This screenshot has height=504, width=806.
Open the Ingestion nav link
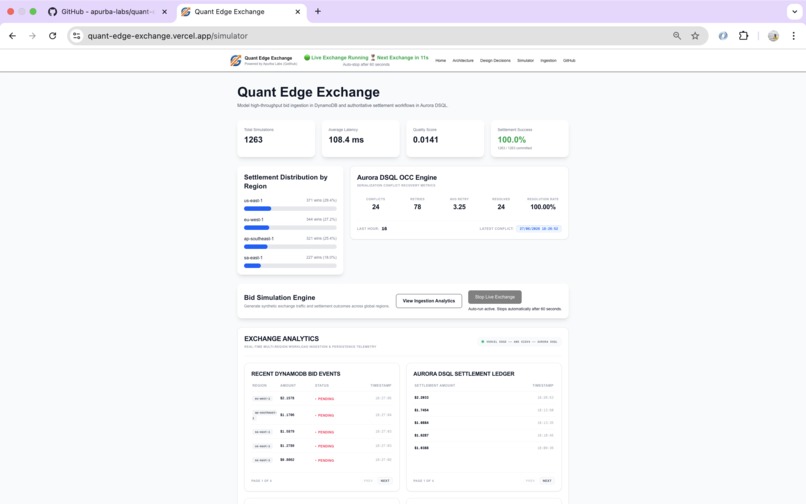(x=548, y=61)
